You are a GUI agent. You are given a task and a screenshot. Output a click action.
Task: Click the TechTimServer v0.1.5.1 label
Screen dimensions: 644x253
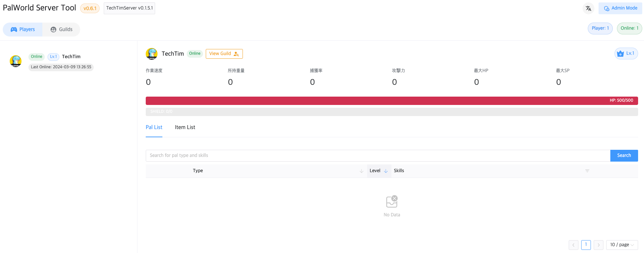[129, 8]
